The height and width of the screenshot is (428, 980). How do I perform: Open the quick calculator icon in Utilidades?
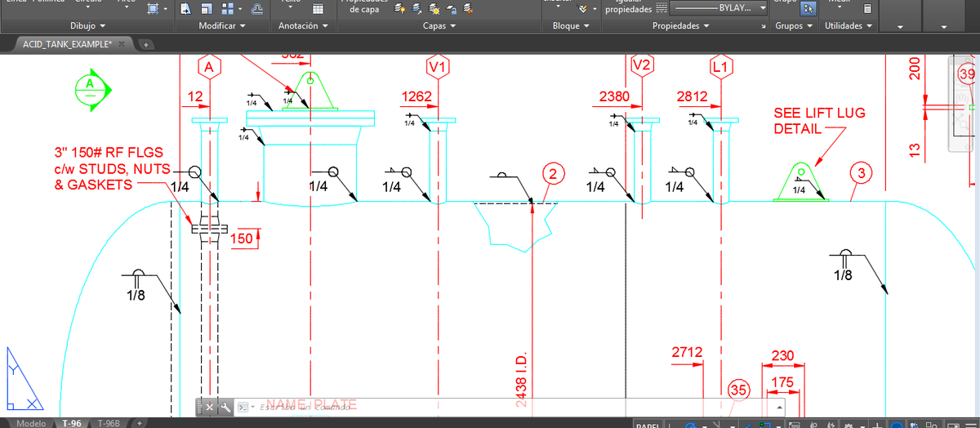click(867, 8)
